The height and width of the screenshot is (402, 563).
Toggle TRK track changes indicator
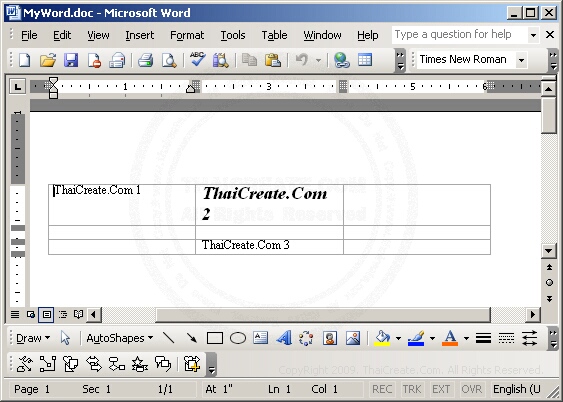[411, 389]
